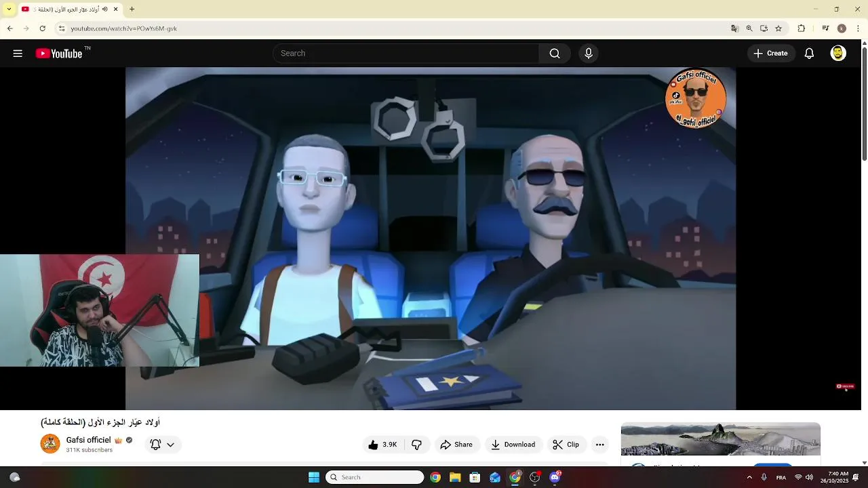Download the video
868x488 pixels.
point(513,445)
